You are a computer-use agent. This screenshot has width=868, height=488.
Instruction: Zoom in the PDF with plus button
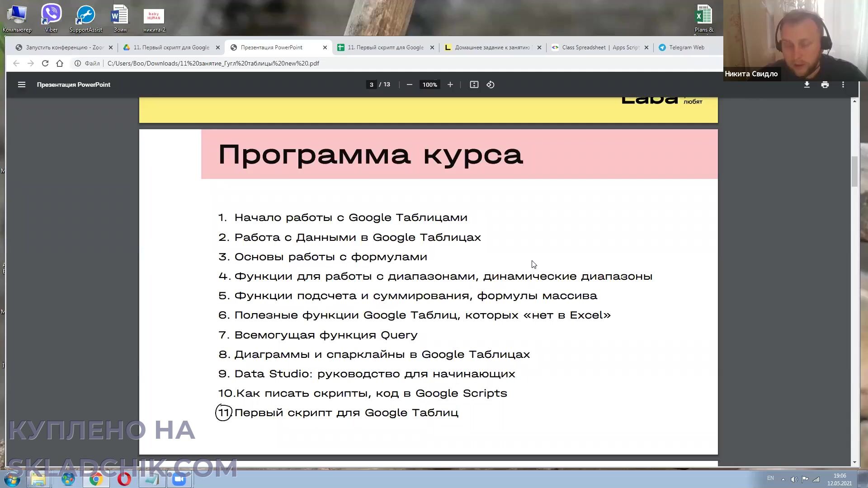[x=450, y=84]
